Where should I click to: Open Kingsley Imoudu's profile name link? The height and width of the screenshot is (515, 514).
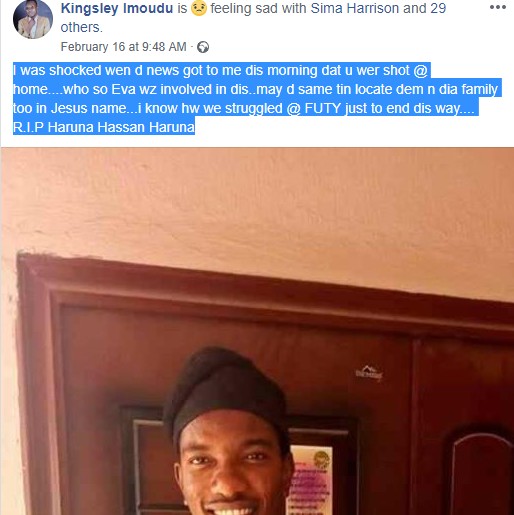pos(117,8)
